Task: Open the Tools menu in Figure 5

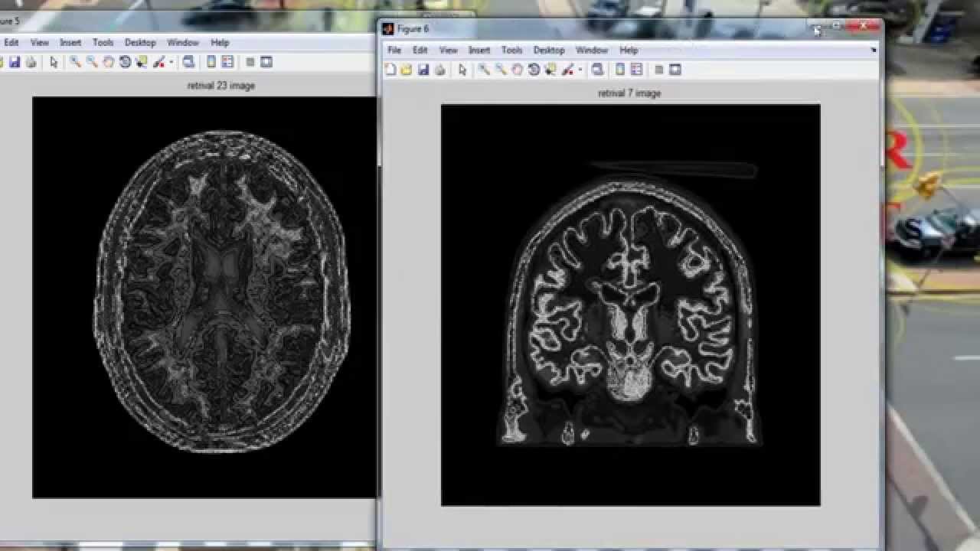Action: [x=103, y=43]
